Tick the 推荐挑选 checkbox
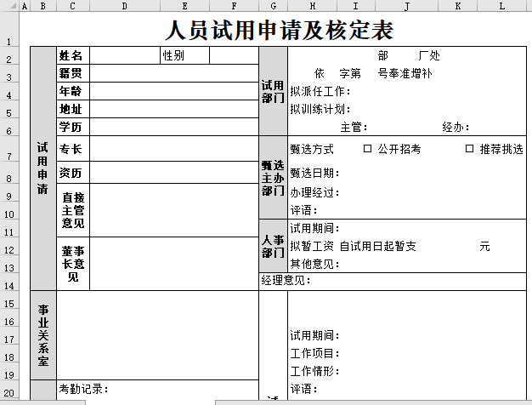532x405 pixels. (469, 149)
